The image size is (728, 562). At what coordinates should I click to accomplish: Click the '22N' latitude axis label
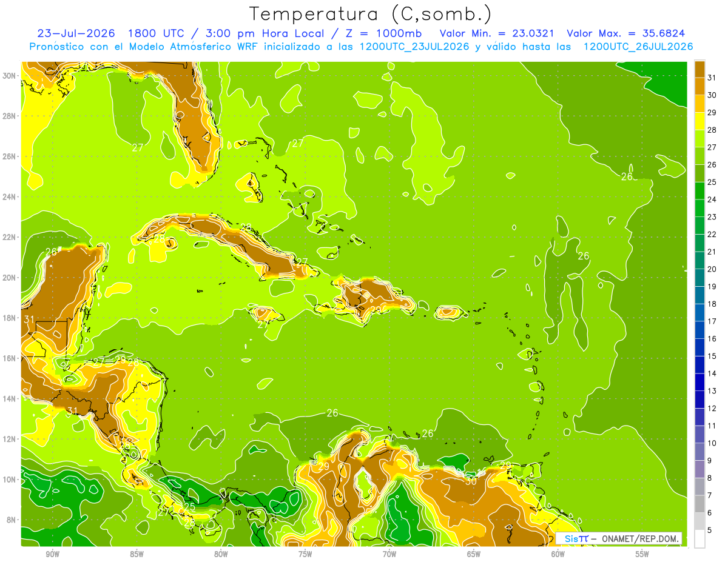(x=9, y=237)
